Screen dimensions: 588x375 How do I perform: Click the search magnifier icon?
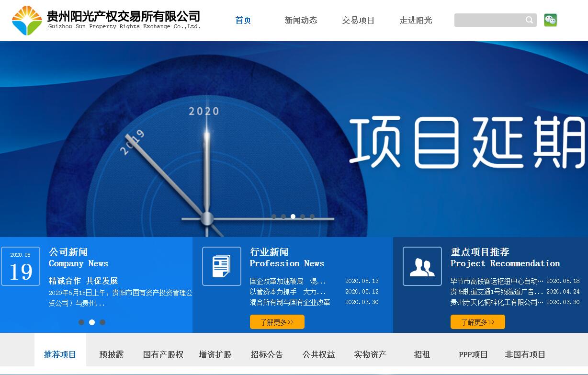pos(529,20)
